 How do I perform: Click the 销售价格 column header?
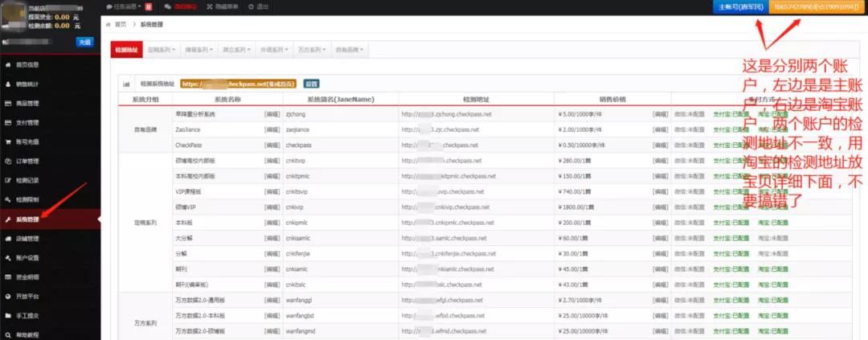tap(612, 100)
